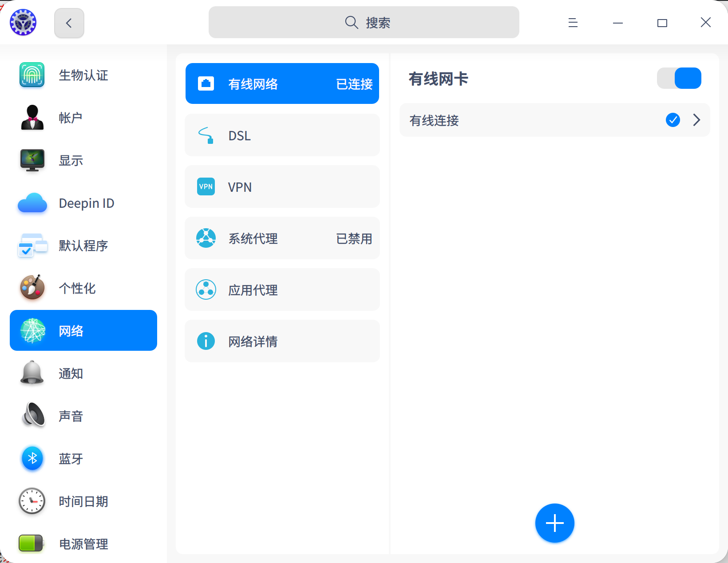
Task: Click 应用代理 entry
Action: 282,289
